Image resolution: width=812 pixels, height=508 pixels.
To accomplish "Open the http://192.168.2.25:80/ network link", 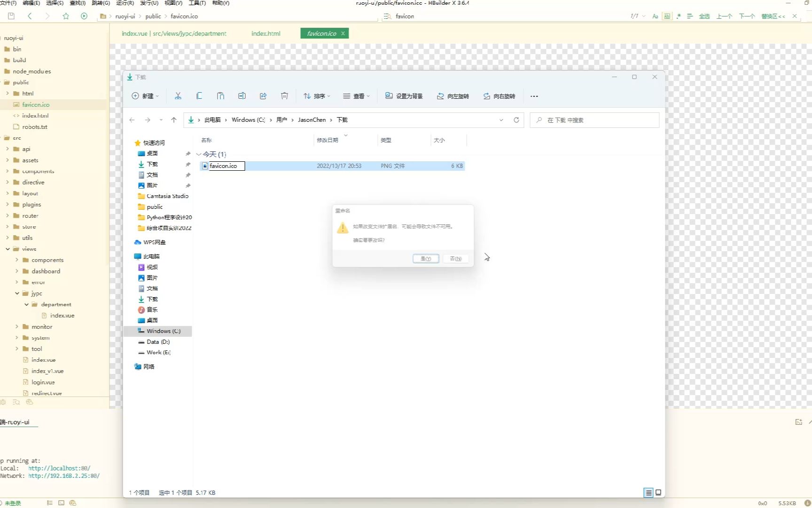I will (x=64, y=476).
